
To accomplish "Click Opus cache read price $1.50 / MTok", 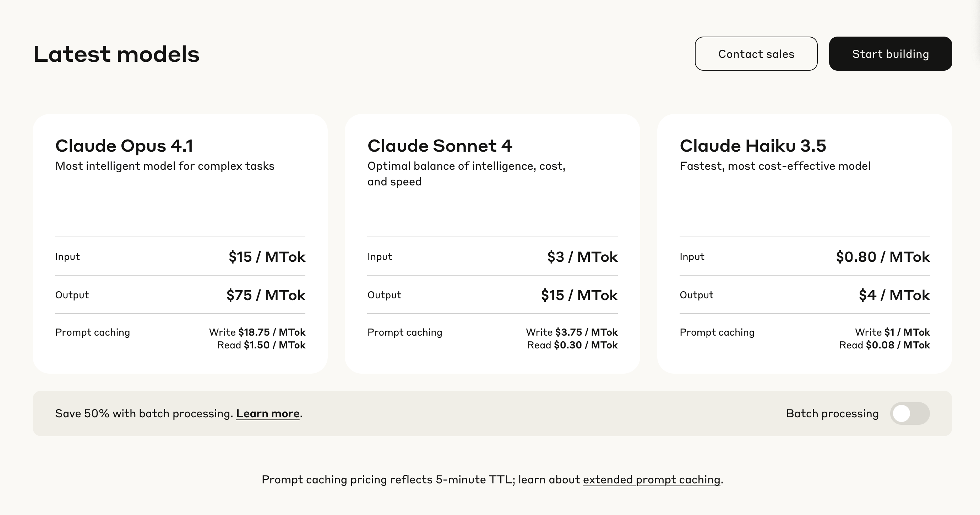I will 275,345.
